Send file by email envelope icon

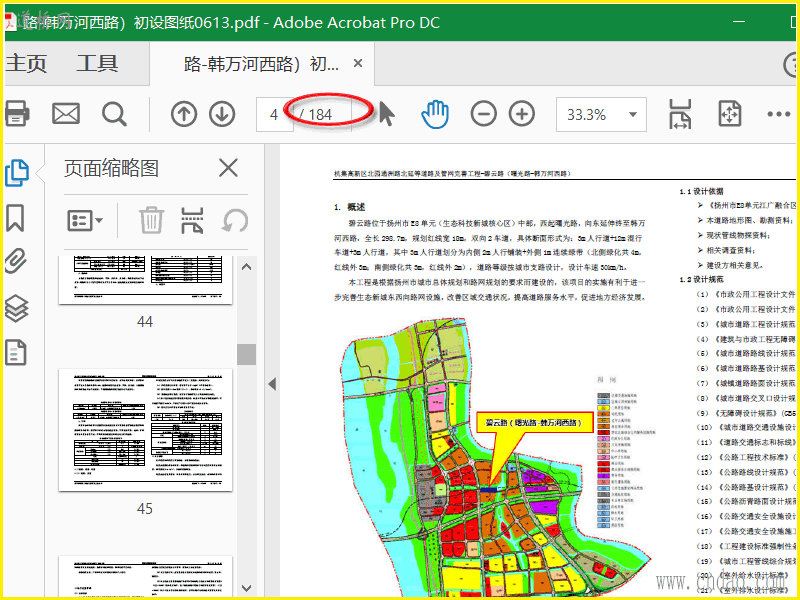coord(66,114)
